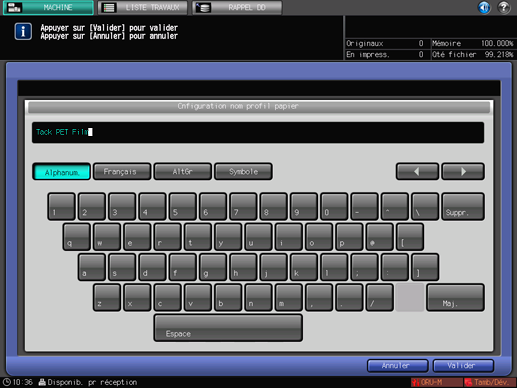Tap the 8 key
This screenshot has width=517, height=388.
coord(274,206)
